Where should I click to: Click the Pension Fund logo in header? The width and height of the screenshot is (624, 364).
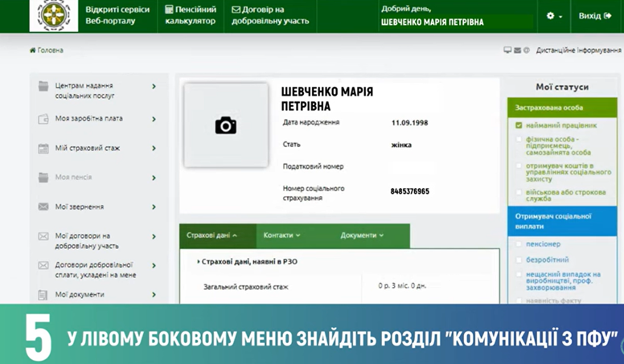53,16
